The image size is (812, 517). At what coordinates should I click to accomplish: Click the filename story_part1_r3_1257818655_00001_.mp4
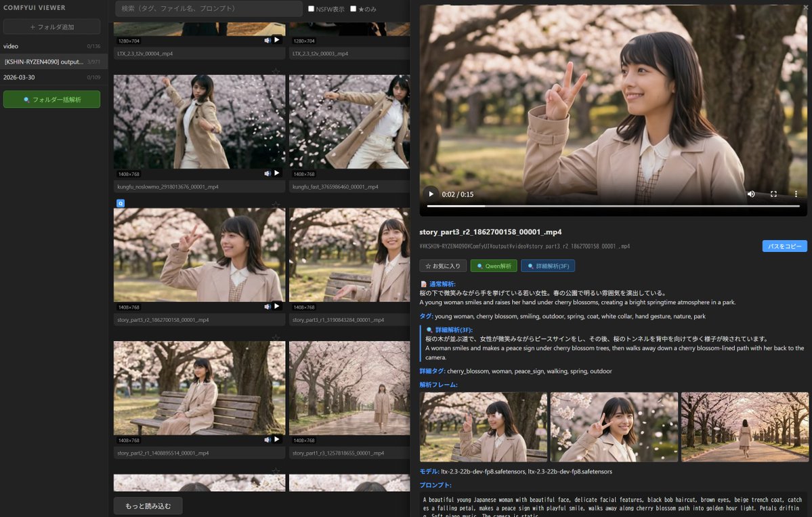coord(338,453)
